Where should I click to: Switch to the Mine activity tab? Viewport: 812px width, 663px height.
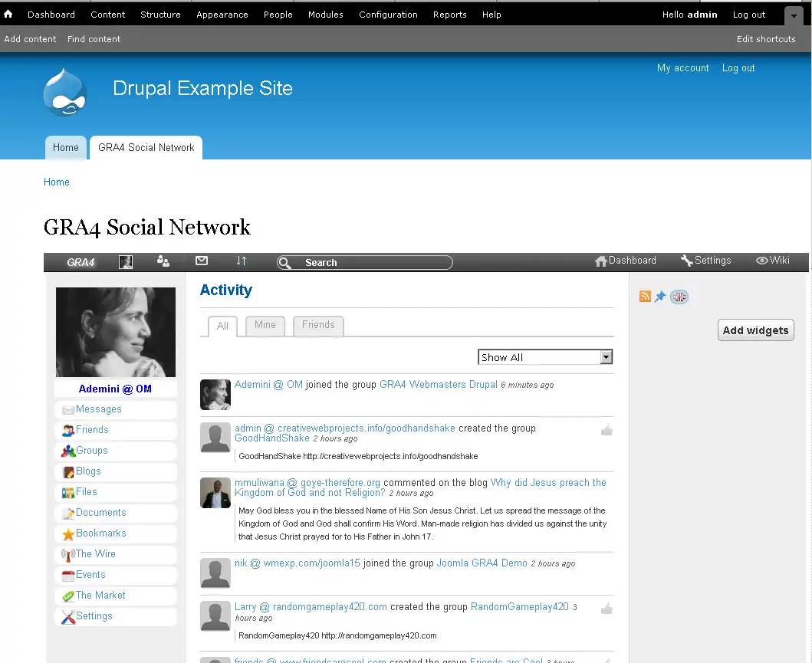(265, 325)
